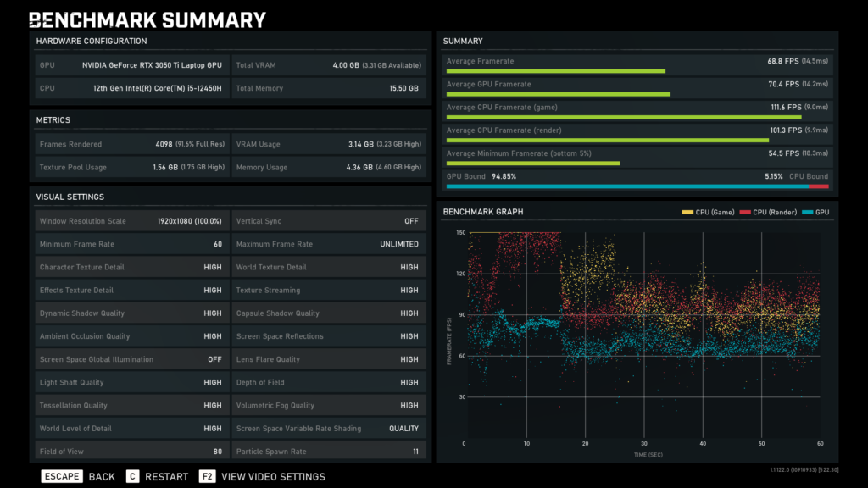This screenshot has width=868, height=488.
Task: Click the red CPU (Render) legend swatch
Action: click(743, 212)
